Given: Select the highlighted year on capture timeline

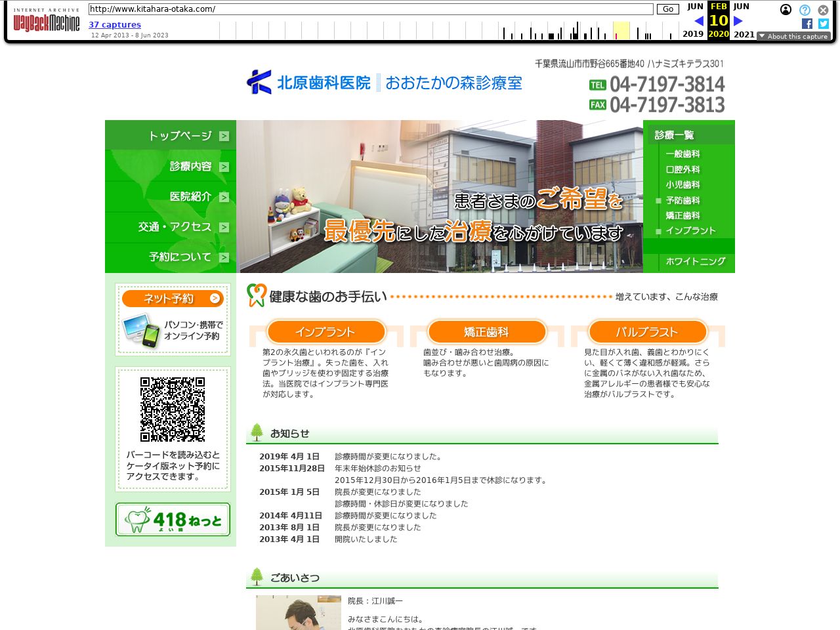Looking at the screenshot, I should 621,31.
